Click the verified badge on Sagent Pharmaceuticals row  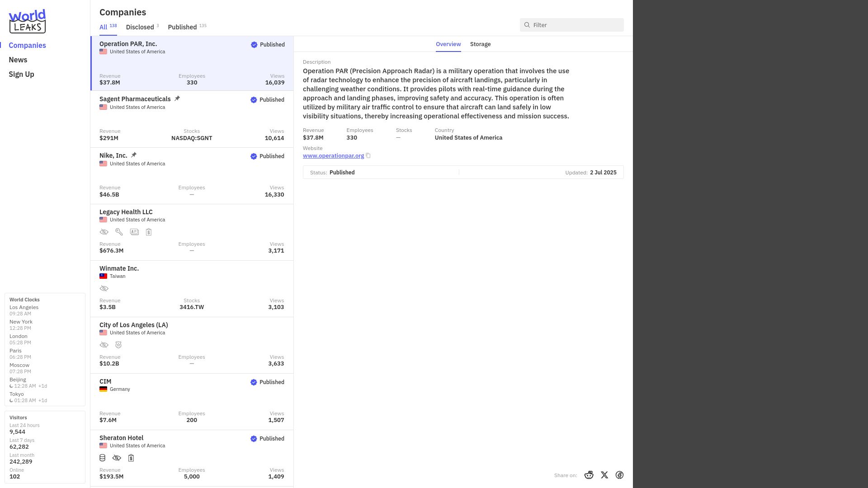(254, 100)
